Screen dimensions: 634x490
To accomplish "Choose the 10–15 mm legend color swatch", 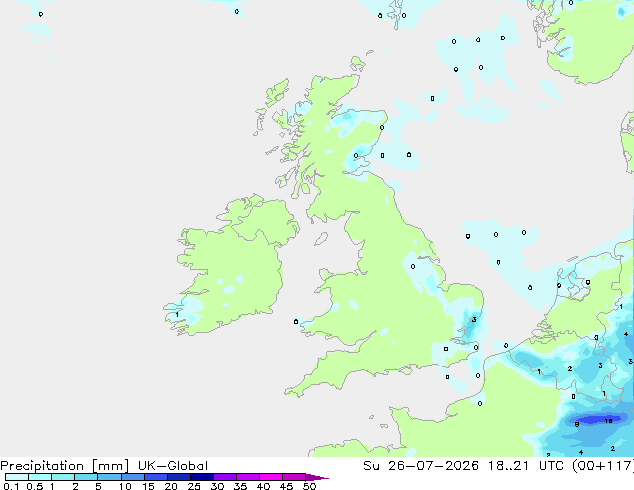I will click(x=132, y=477).
